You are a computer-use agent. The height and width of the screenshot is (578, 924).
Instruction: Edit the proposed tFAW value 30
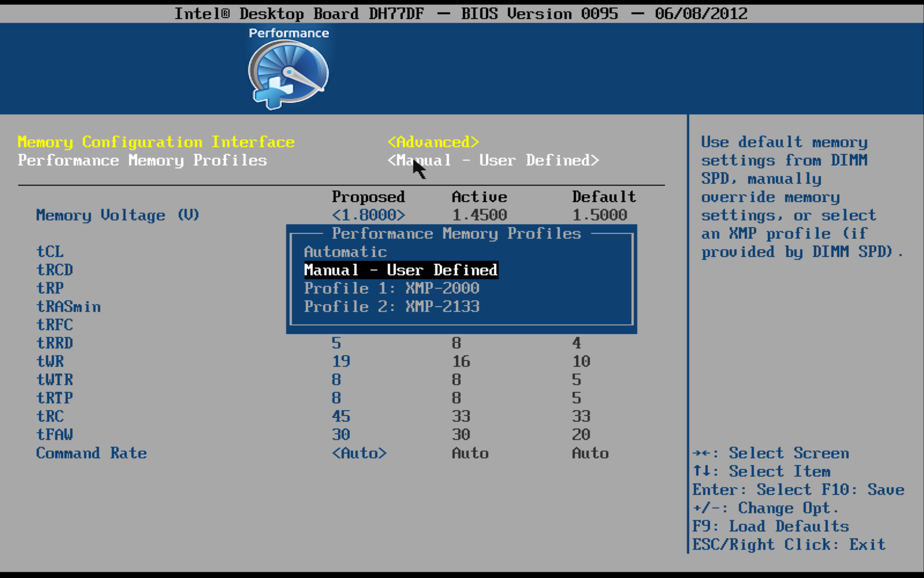(341, 434)
